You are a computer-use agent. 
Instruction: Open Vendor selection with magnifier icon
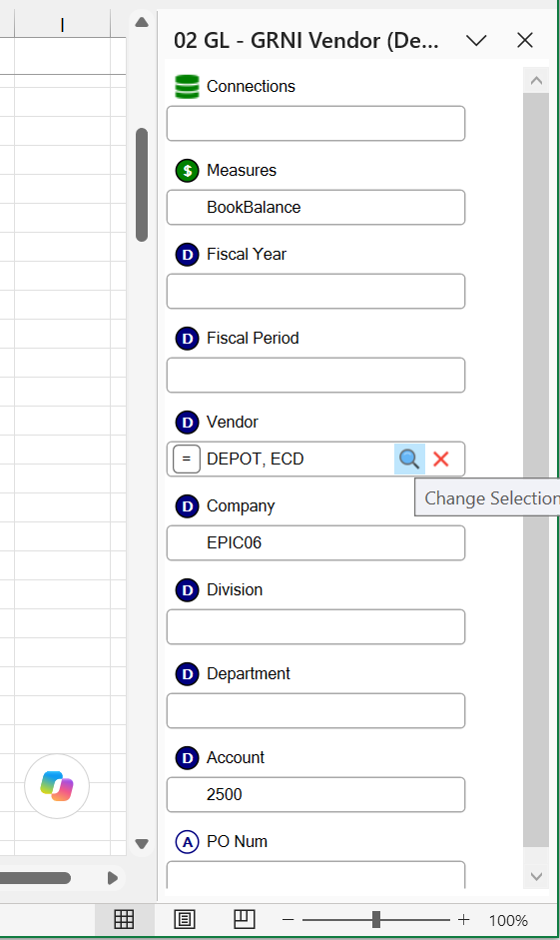409,460
